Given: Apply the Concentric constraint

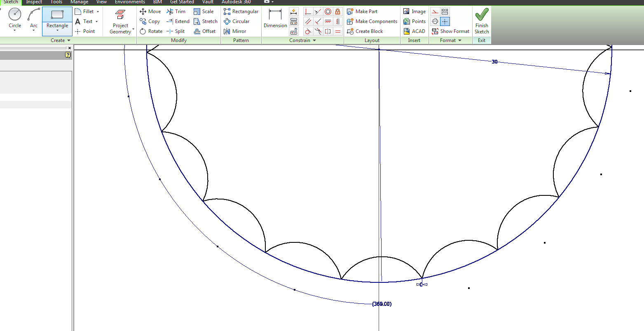Looking at the screenshot, I should pyautogui.click(x=328, y=12).
